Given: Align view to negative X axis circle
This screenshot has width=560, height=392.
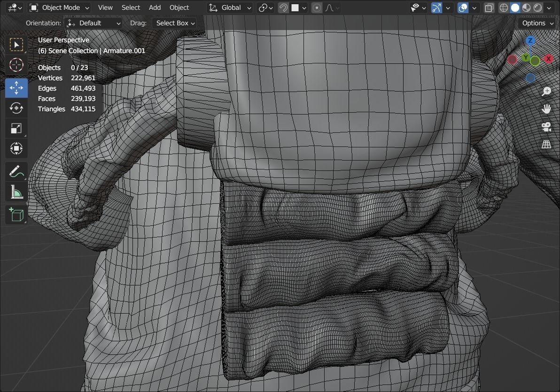Looking at the screenshot, I should [512, 60].
